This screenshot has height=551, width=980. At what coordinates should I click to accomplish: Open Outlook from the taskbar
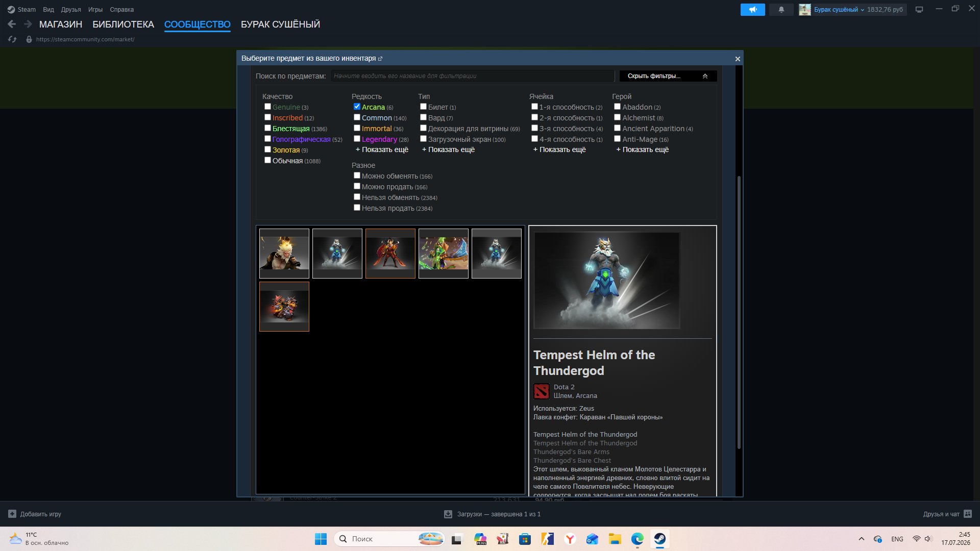coord(592,539)
